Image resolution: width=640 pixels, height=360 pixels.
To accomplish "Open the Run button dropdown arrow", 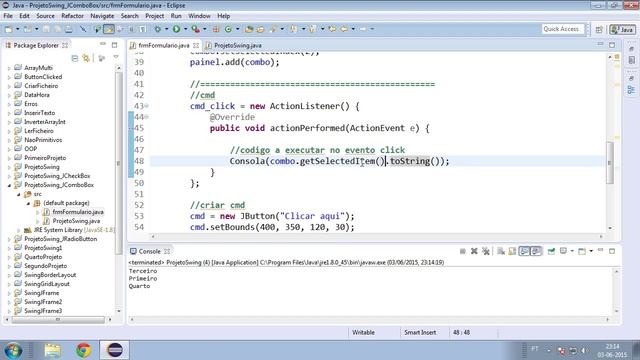I will 185,29.
